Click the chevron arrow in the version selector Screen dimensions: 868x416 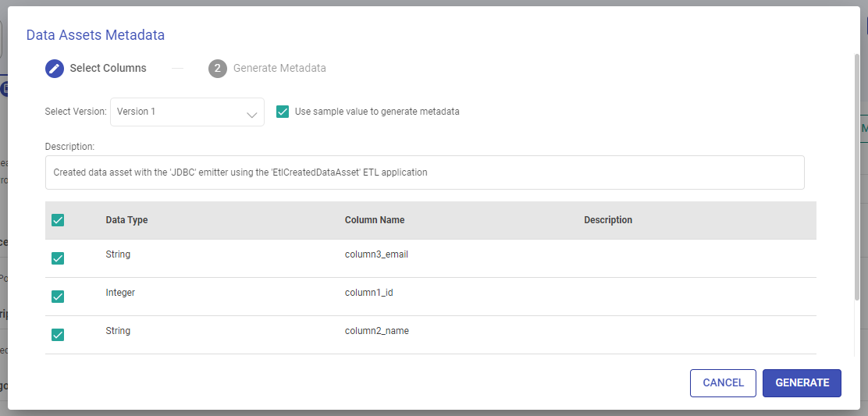click(x=251, y=114)
